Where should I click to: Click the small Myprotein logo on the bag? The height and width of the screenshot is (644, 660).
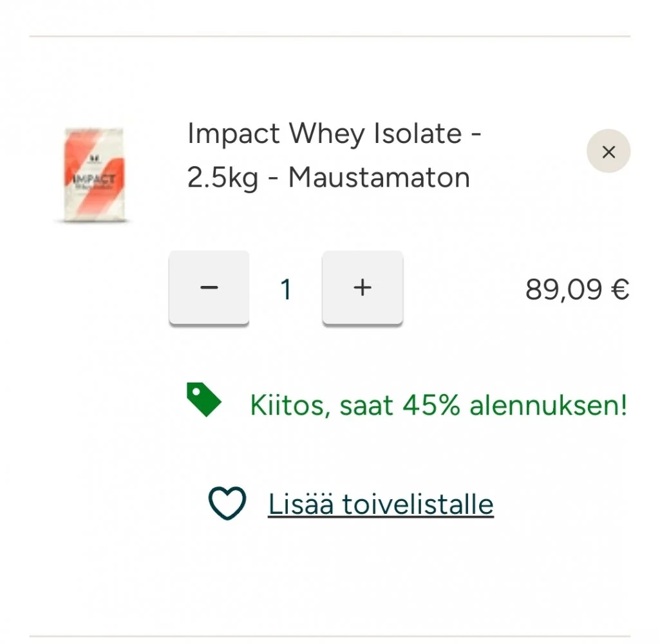point(94,156)
